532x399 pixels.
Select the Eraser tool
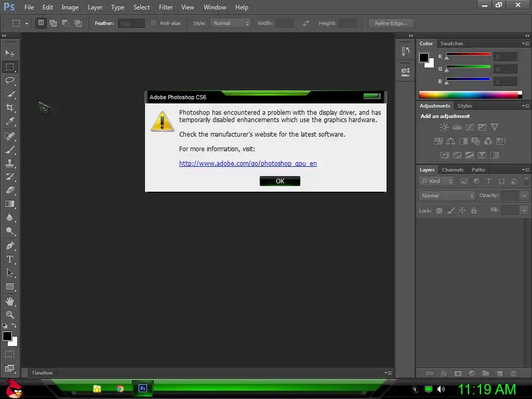pos(10,190)
